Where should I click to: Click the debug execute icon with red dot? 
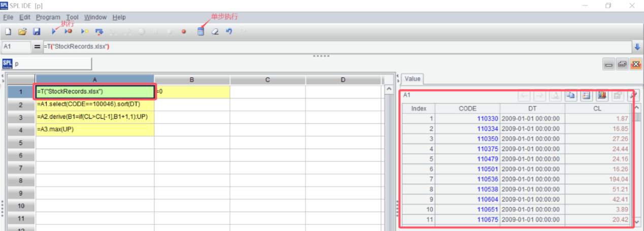69,31
